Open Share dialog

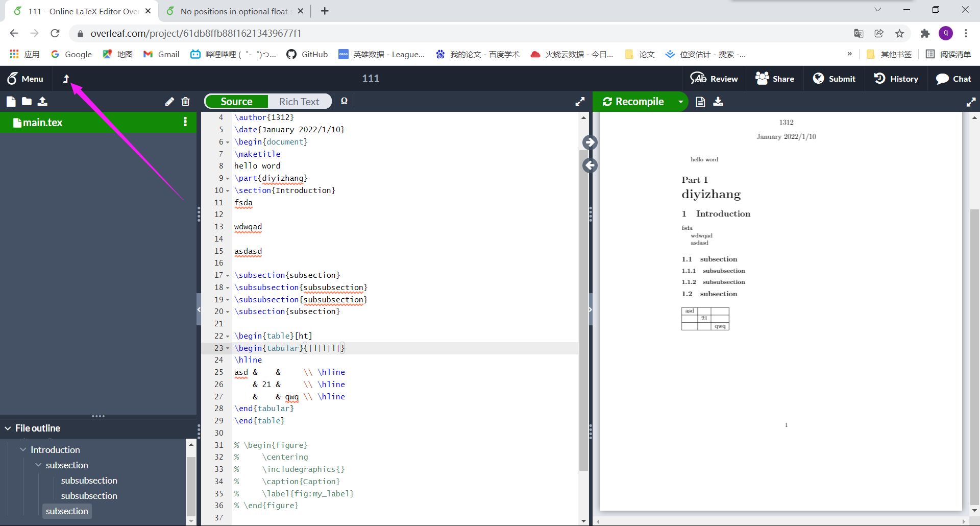click(775, 79)
